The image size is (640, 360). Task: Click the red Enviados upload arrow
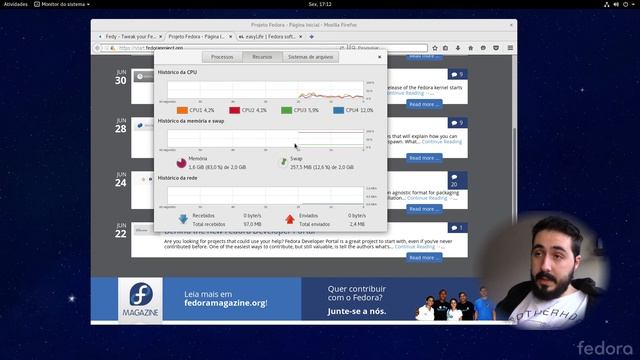pos(290,219)
